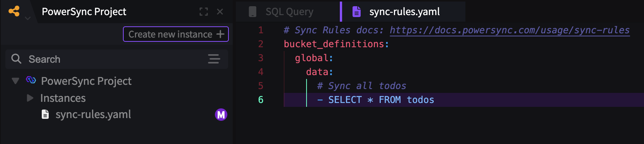Open sync-rules.yaml from the file tree
The height and width of the screenshot is (144, 644).
coord(93,114)
